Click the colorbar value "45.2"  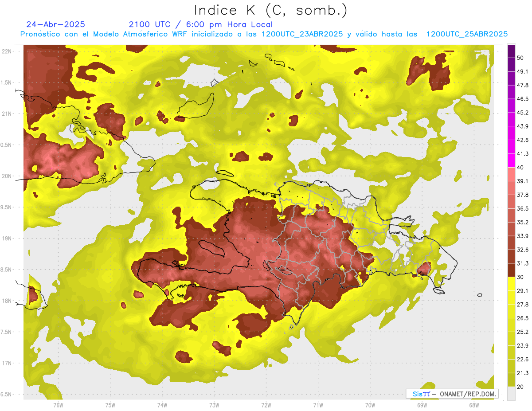click(522, 113)
